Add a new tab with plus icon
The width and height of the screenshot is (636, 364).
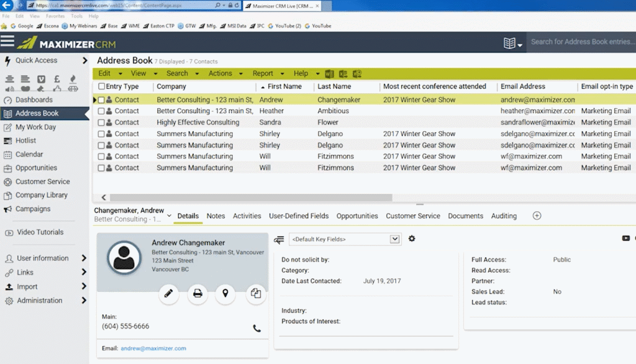537,216
